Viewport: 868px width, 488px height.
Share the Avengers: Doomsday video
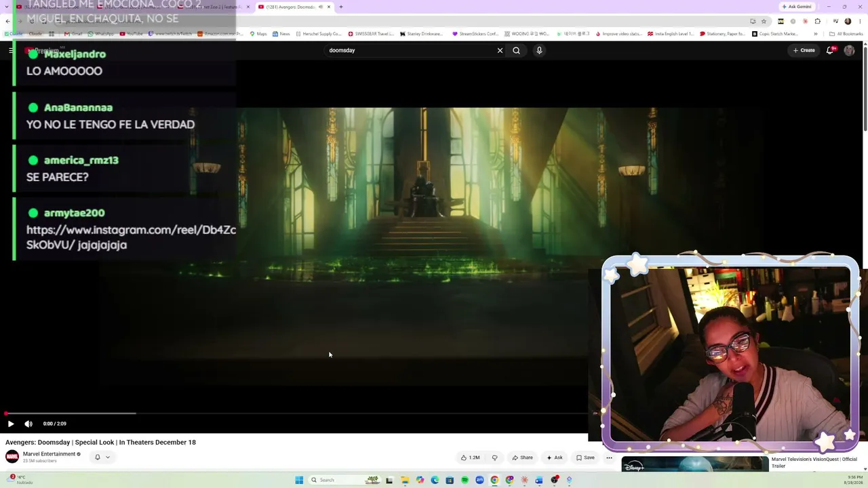click(x=522, y=457)
